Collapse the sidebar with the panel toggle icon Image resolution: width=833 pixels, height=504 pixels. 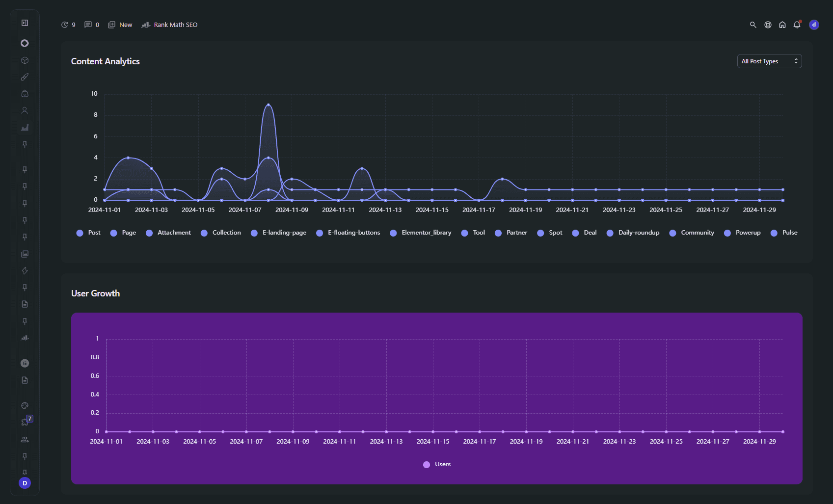tap(25, 23)
